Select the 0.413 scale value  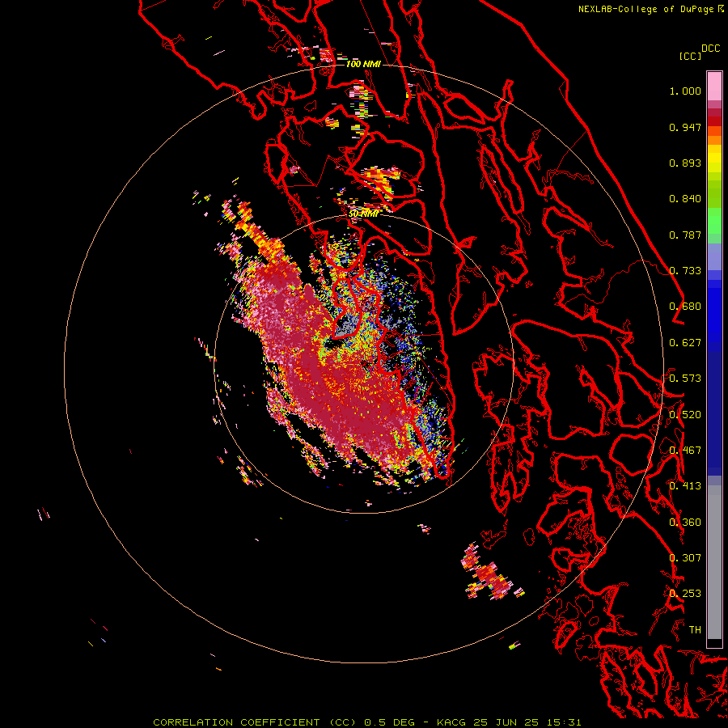tap(685, 486)
